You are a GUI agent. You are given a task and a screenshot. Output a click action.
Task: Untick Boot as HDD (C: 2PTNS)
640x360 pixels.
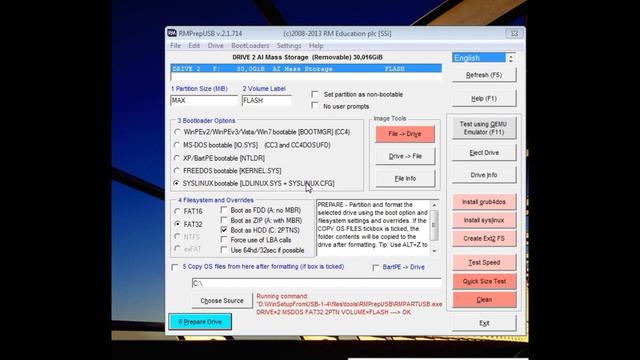pos(224,230)
